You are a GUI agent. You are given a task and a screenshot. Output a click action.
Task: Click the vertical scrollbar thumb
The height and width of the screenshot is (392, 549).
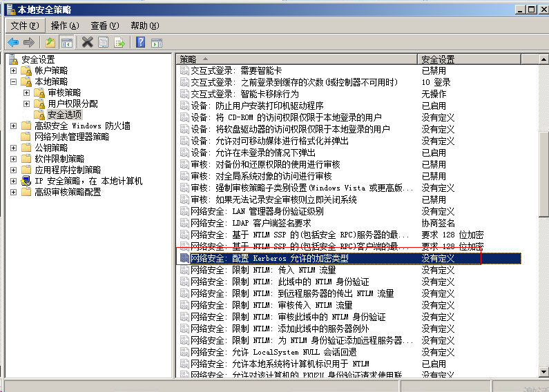[x=543, y=174]
